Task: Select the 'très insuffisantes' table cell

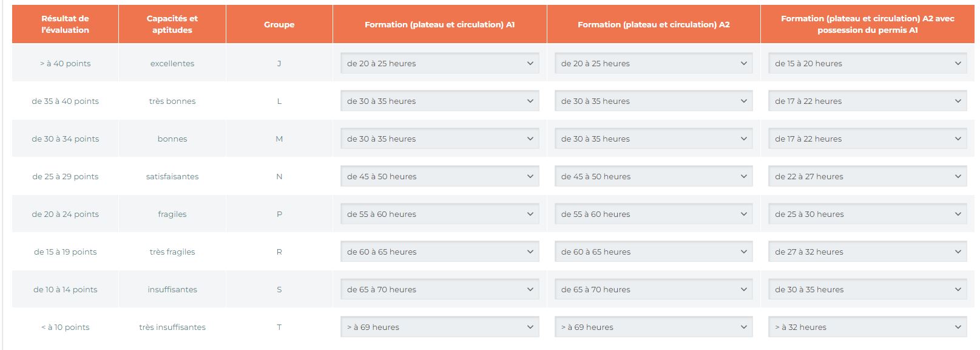Action: [x=172, y=327]
